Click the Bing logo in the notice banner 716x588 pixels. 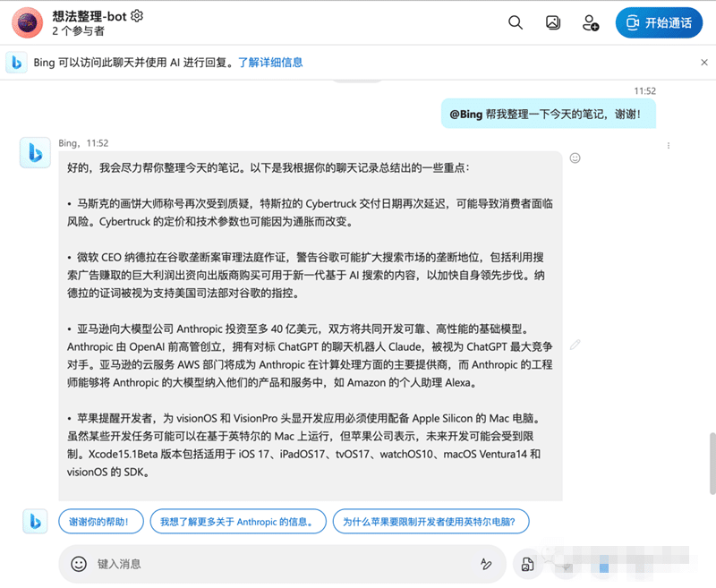pos(16,63)
